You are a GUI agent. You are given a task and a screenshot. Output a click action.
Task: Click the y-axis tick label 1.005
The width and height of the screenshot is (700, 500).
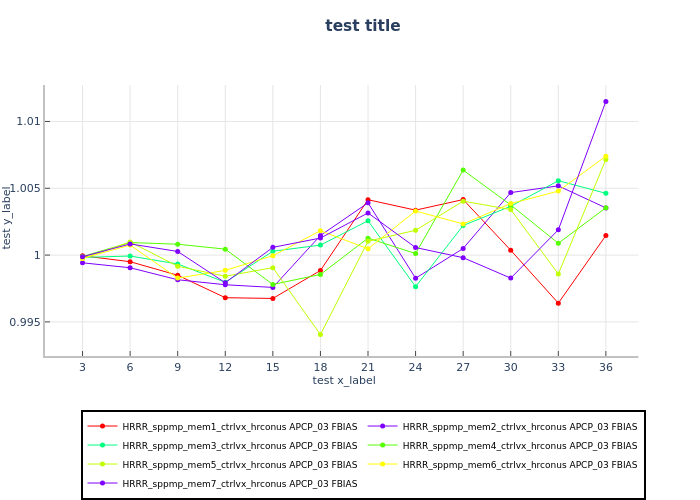24,188
